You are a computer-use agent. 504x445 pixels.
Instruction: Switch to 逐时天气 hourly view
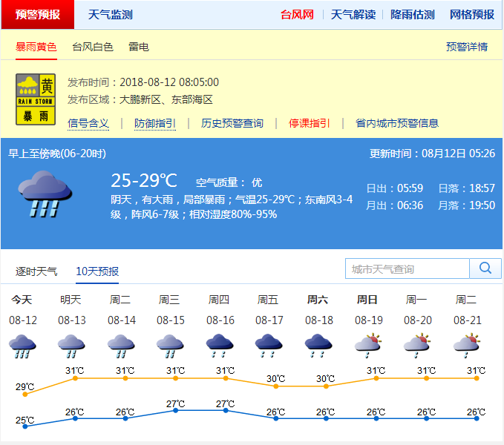pyautogui.click(x=36, y=271)
